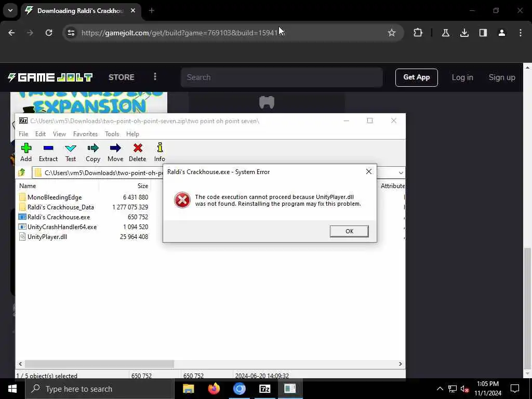532x399 pixels.
Task: Click OK in the System Error dialog
Action: pos(349,231)
